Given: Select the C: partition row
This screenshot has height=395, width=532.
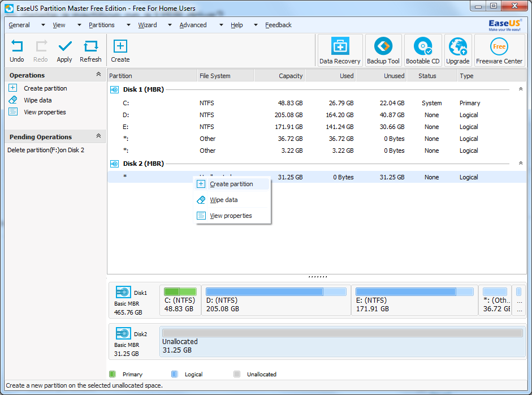Looking at the screenshot, I should (317, 103).
